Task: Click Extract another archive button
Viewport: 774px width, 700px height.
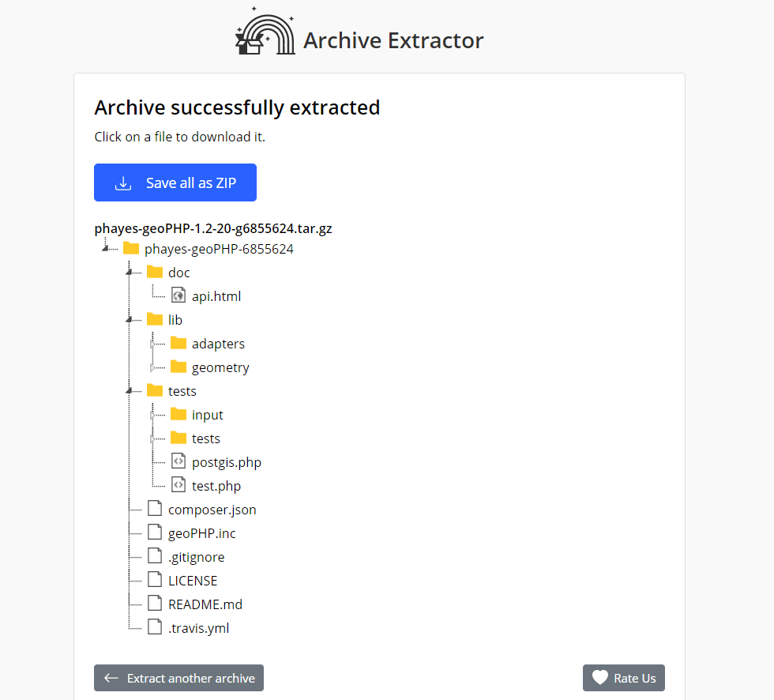Action: [x=178, y=678]
